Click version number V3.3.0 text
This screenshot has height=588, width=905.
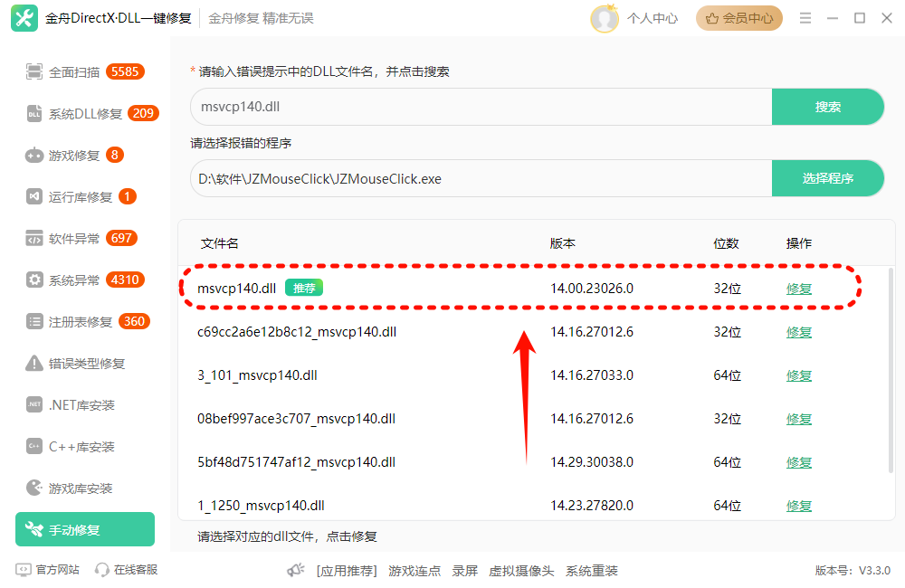coord(874,571)
